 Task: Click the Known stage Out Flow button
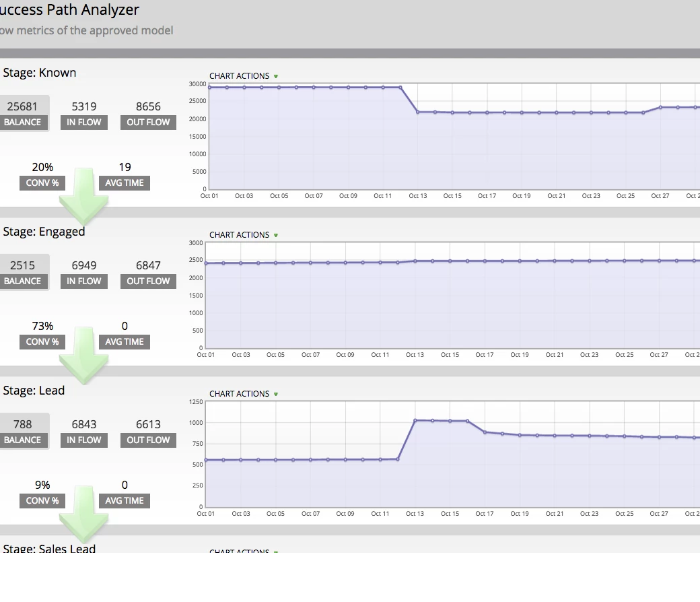(x=148, y=123)
